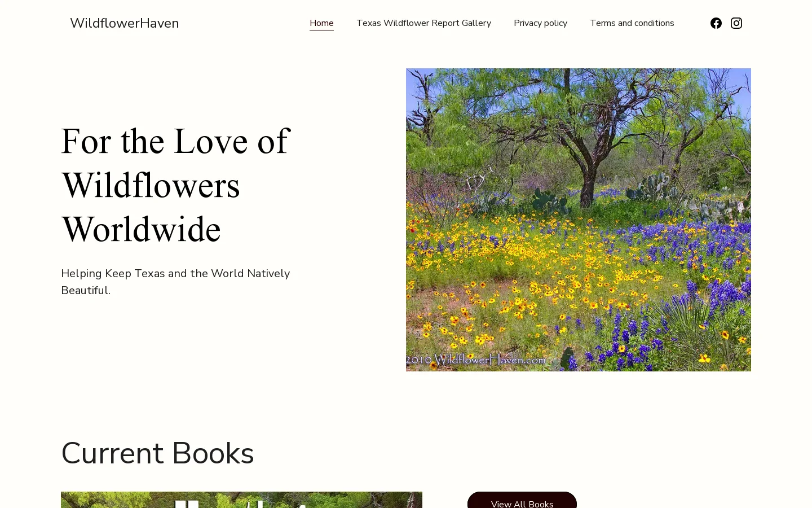The image size is (812, 508).
Task: Open Terms and conditions page
Action: click(632, 23)
